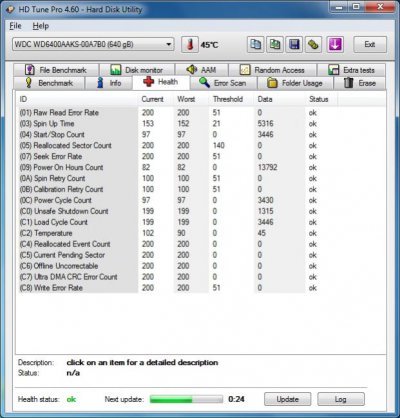Switch to the File Benchmark tab
The image size is (400, 418).
coord(56,70)
